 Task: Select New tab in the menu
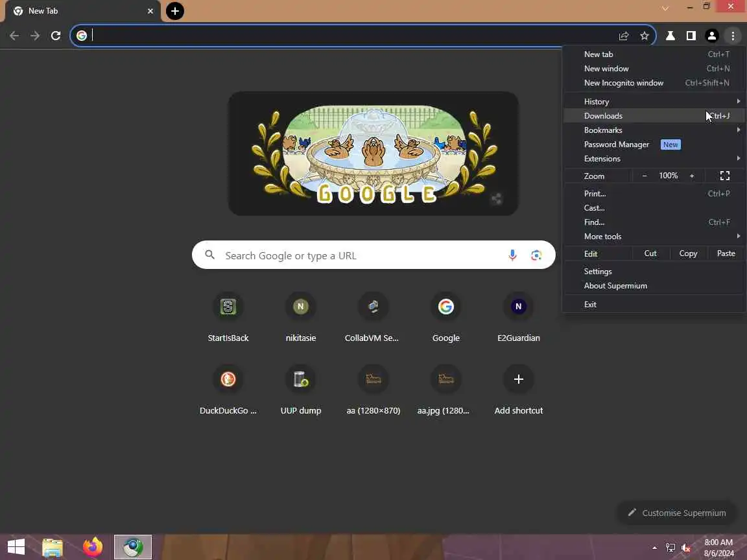654,54
